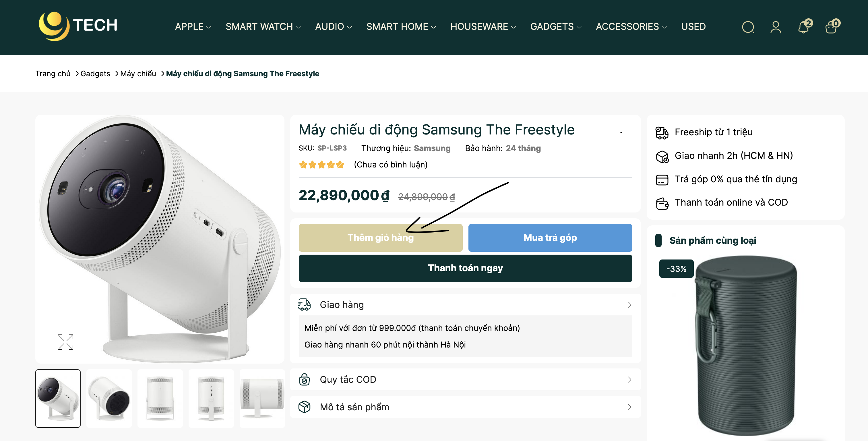Open the SMART HOME dropdown menu
868x441 pixels.
pyautogui.click(x=401, y=27)
